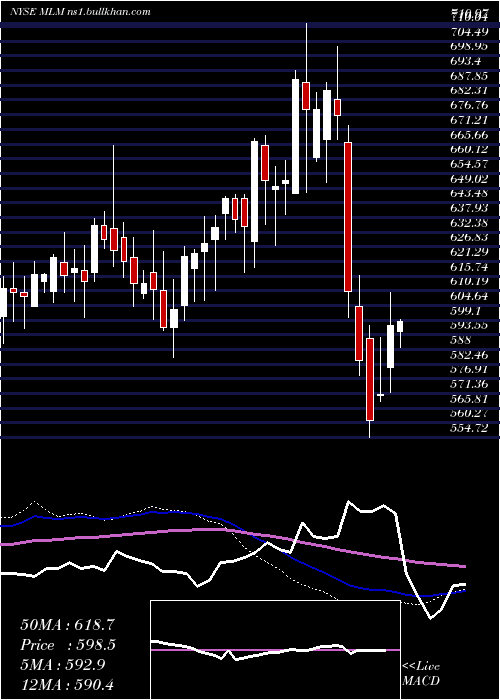Image resolution: width=500 pixels, height=700 pixels.
Task: Click the 682.31 price axis label
Action: coord(470,91)
